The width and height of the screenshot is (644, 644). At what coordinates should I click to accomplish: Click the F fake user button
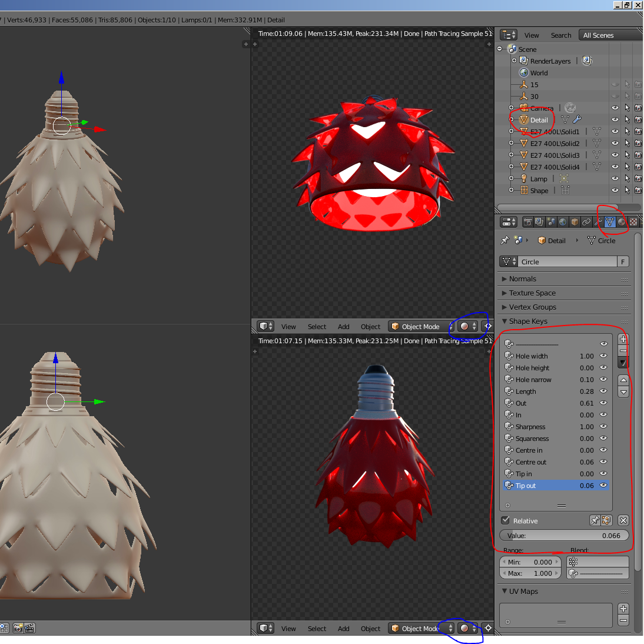(x=623, y=262)
